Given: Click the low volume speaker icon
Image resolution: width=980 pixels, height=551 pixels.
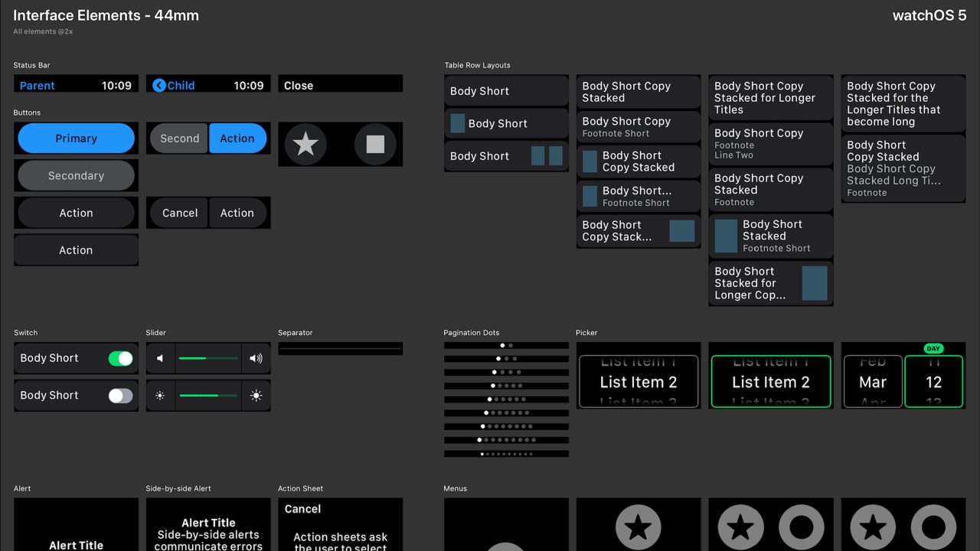Looking at the screenshot, I should 160,358.
